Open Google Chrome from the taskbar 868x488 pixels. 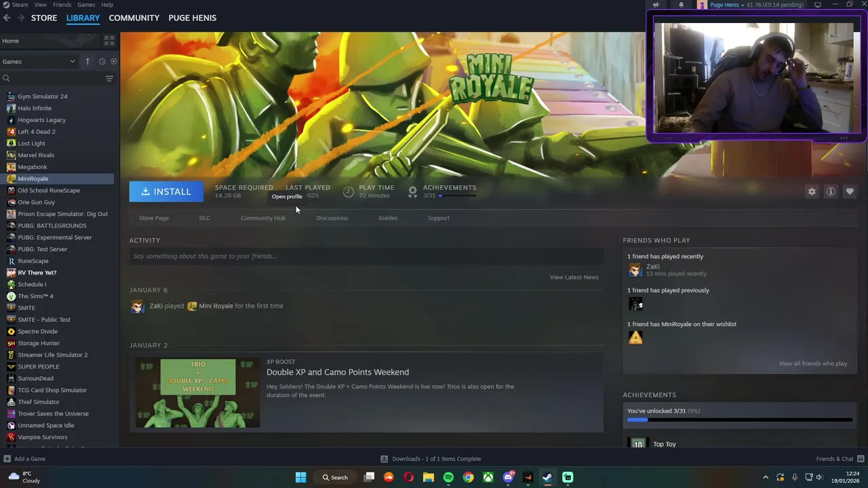pos(468,477)
